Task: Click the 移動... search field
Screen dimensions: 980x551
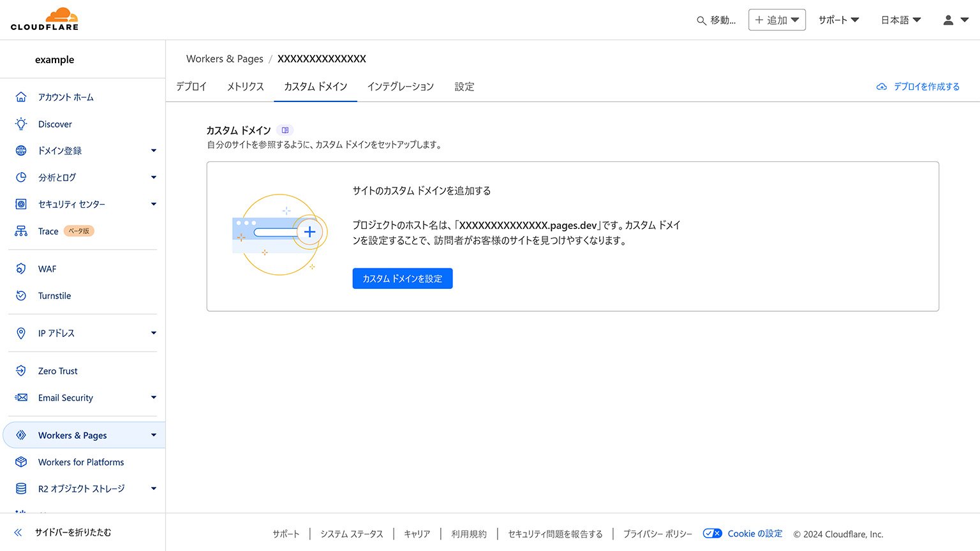Action: 716,20
